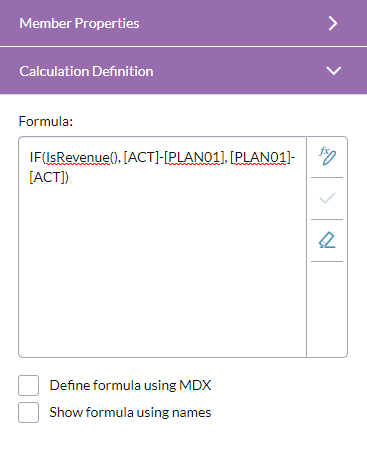This screenshot has width=367, height=457.
Task: Click the purple Calculation Definition header bar
Action: pyautogui.click(x=183, y=71)
